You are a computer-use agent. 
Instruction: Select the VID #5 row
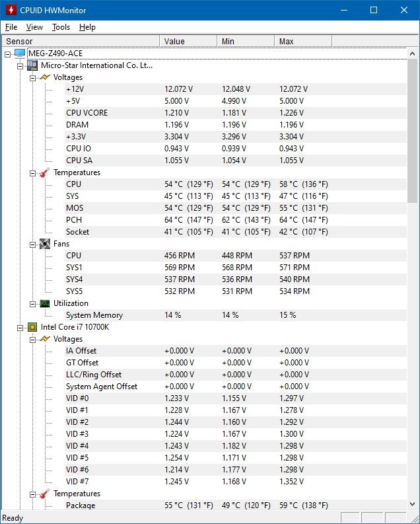tap(236, 458)
